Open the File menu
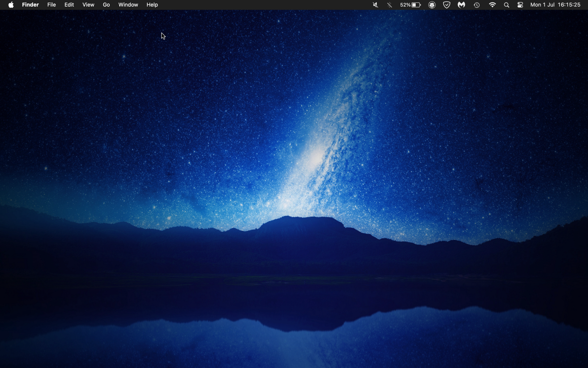Image resolution: width=588 pixels, height=368 pixels. point(51,5)
